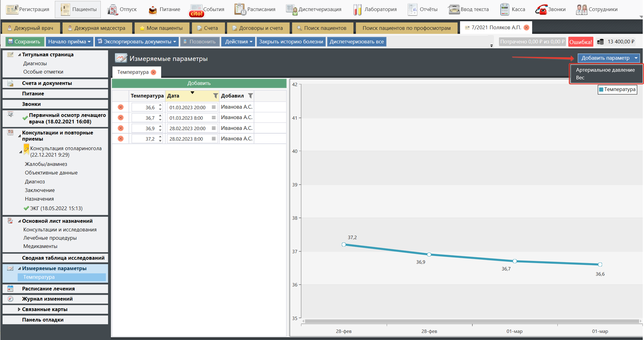Open the Добавить параметр dropdown arrow
The width and height of the screenshot is (644, 340).
pos(636,58)
